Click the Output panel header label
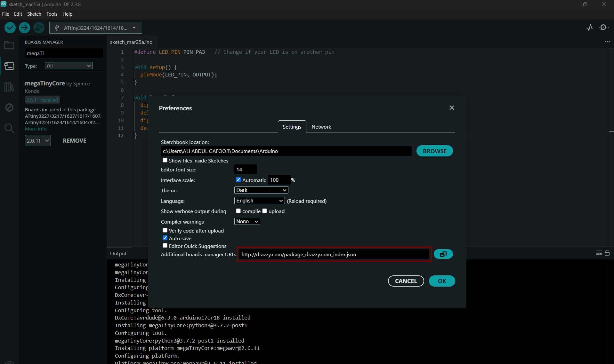Image resolution: width=614 pixels, height=364 pixels. click(x=118, y=254)
